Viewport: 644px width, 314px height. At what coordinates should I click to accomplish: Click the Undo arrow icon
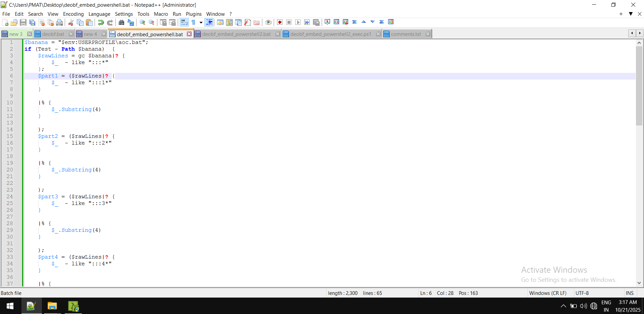101,22
